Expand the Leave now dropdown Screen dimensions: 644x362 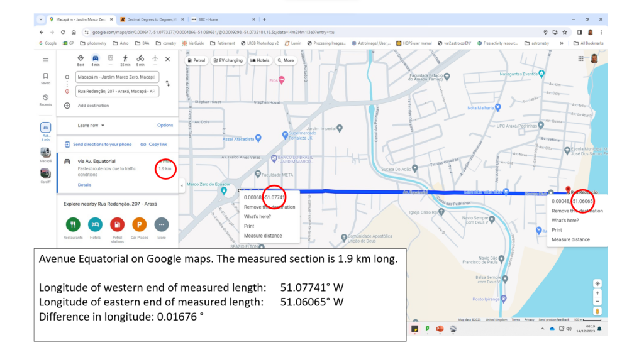coord(89,125)
